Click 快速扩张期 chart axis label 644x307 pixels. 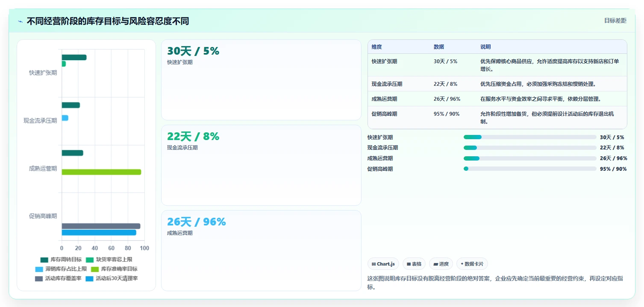43,73
